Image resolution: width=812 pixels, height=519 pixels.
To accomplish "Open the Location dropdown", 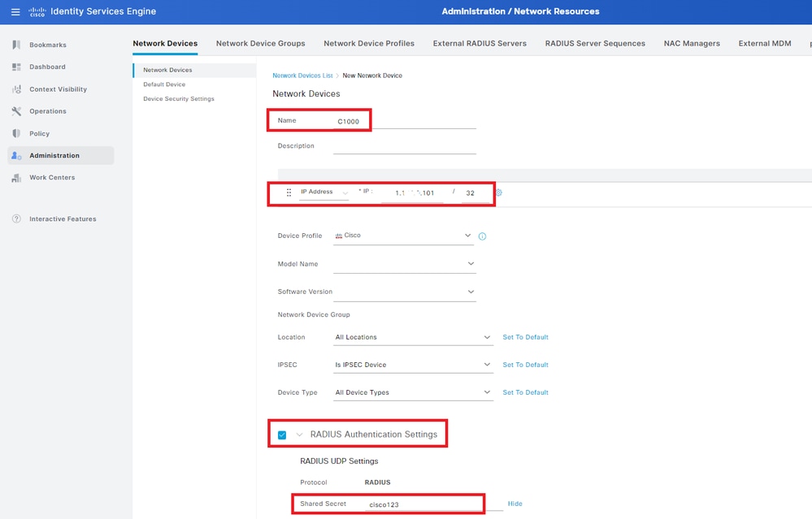I will [413, 337].
